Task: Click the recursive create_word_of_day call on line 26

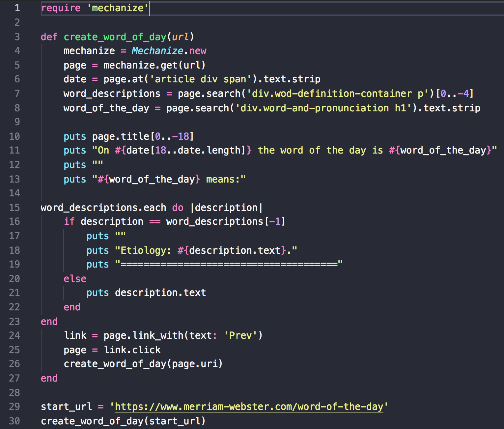Action: pyautogui.click(x=115, y=363)
